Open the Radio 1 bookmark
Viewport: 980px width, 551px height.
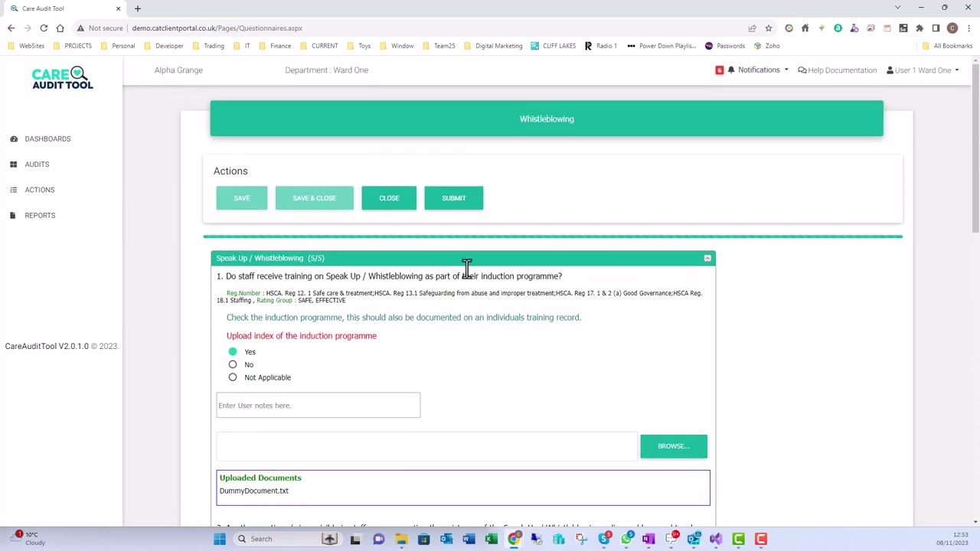pos(601,46)
